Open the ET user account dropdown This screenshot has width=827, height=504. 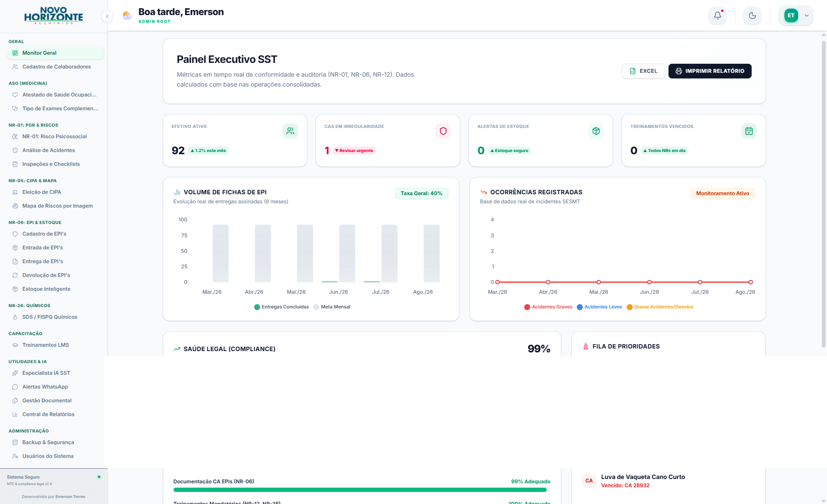point(796,16)
